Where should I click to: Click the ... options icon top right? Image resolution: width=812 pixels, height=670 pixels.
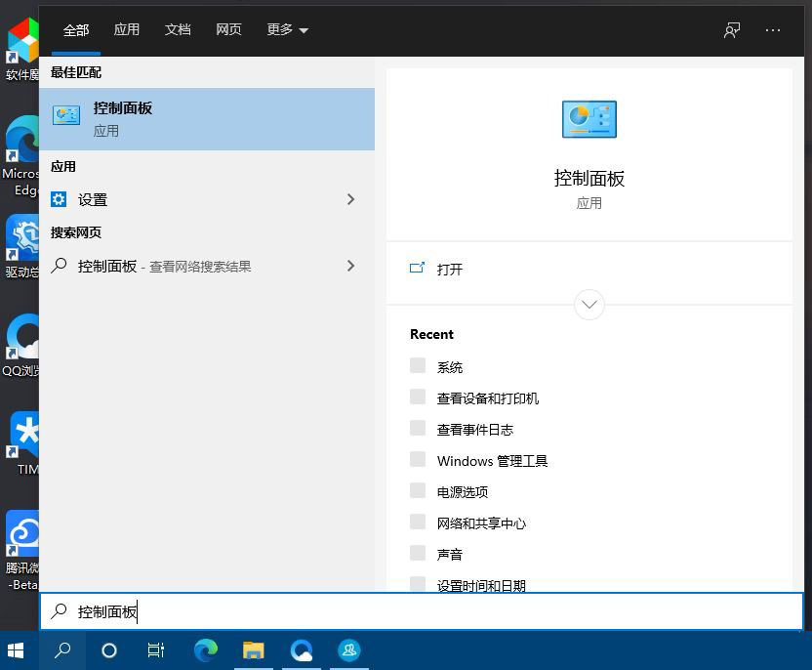[x=773, y=30]
